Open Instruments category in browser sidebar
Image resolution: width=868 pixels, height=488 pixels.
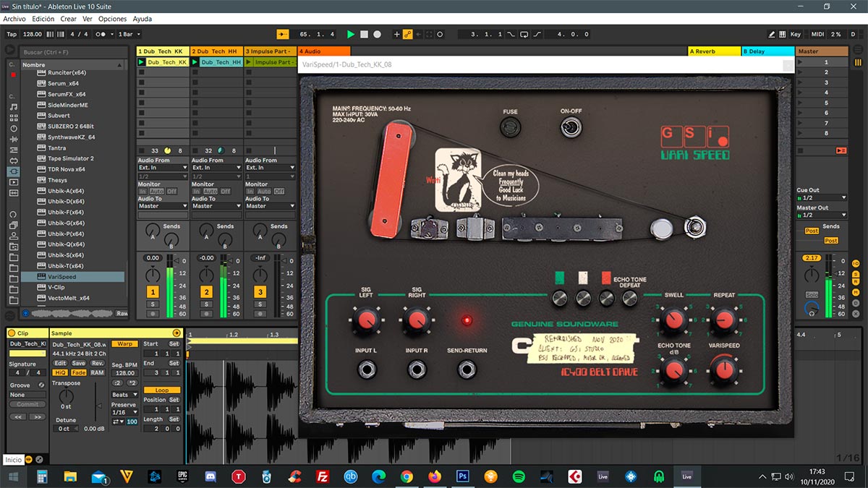[x=14, y=128]
